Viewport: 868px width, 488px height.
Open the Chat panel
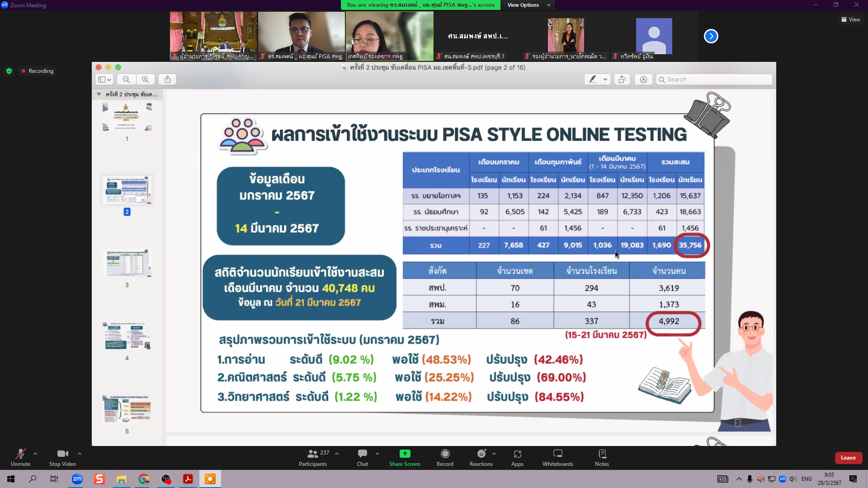tap(363, 457)
